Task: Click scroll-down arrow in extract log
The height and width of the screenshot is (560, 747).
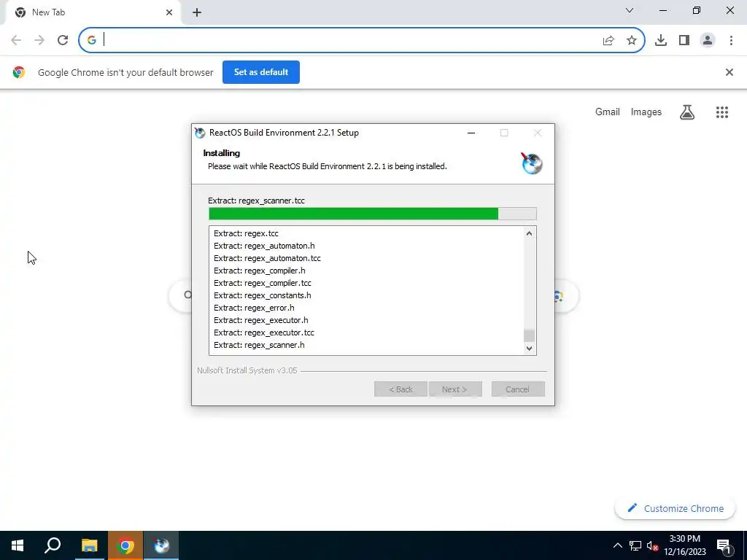Action: pyautogui.click(x=529, y=349)
